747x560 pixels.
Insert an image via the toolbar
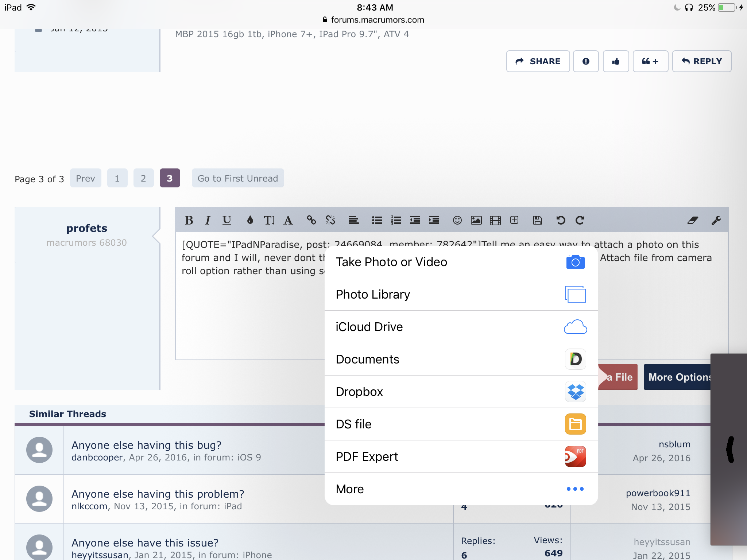[x=476, y=220]
